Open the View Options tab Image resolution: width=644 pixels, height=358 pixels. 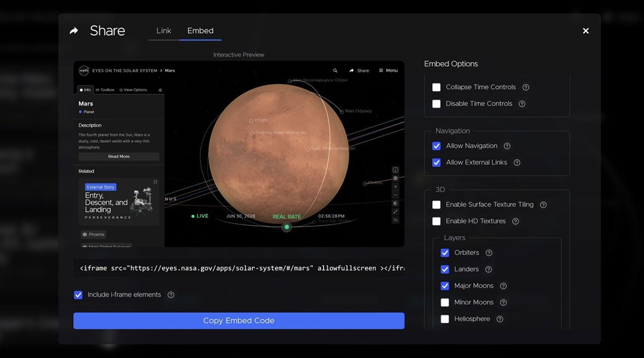pyautogui.click(x=133, y=90)
